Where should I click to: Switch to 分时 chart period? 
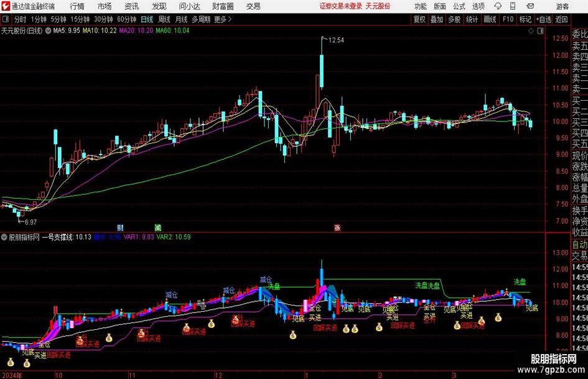21,19
